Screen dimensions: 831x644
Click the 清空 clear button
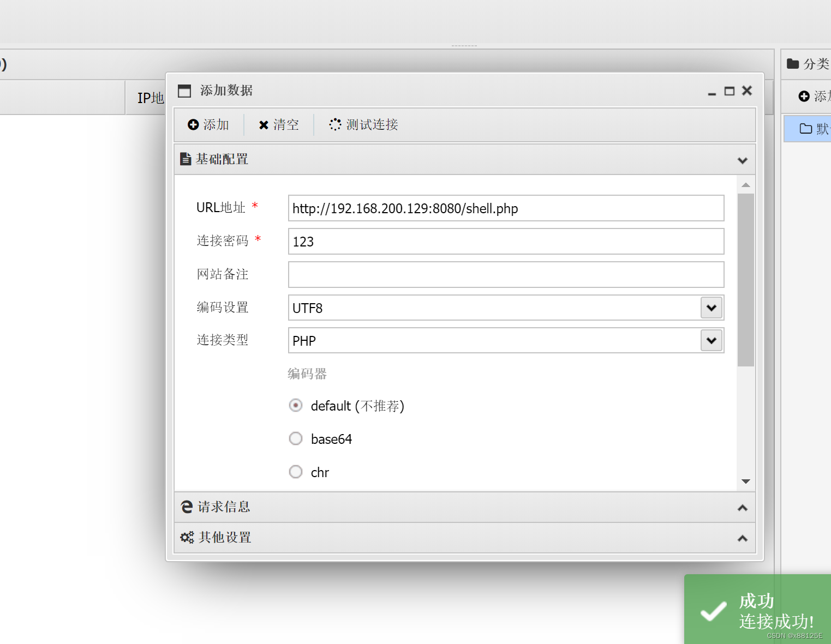click(x=279, y=125)
